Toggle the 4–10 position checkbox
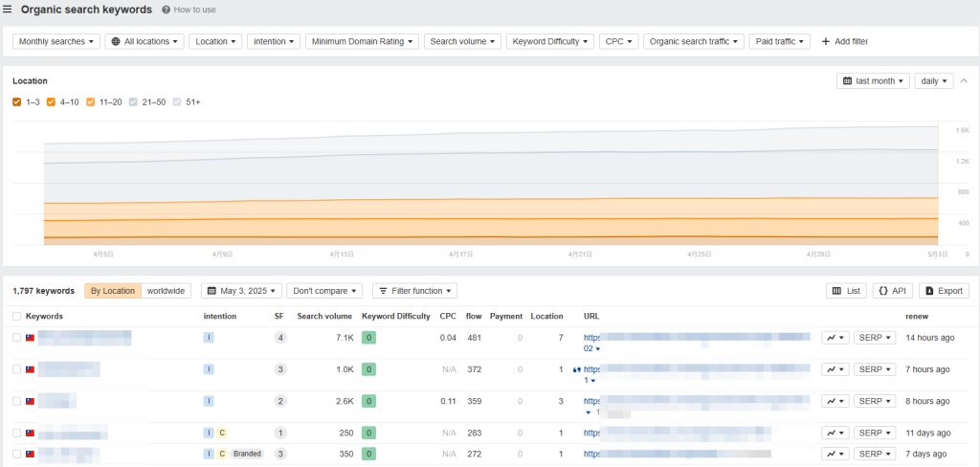Image resolution: width=980 pixels, height=467 pixels. (x=52, y=101)
